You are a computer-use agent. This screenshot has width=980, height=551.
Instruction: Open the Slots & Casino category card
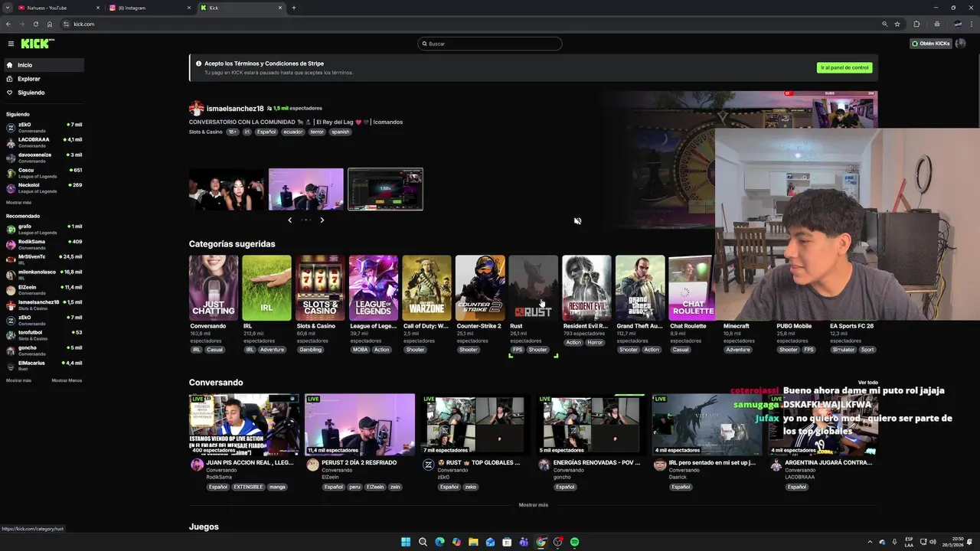click(x=320, y=288)
